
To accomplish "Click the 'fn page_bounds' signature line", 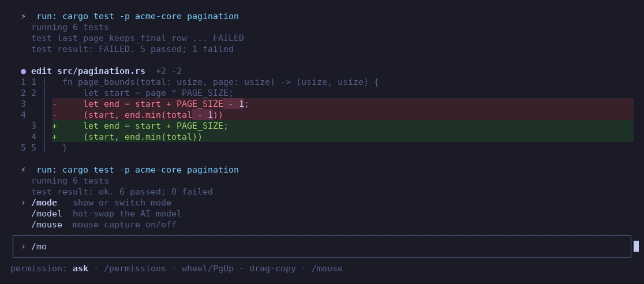I will point(220,82).
